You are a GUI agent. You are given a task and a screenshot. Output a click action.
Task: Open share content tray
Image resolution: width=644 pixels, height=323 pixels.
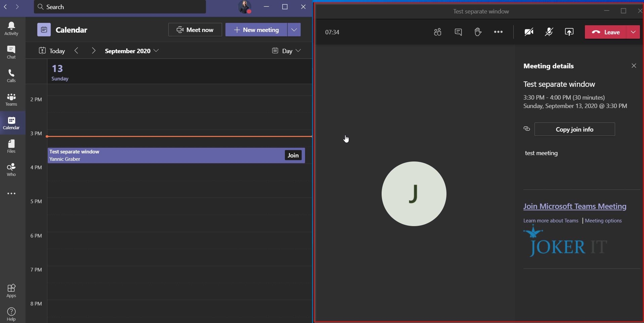point(569,32)
